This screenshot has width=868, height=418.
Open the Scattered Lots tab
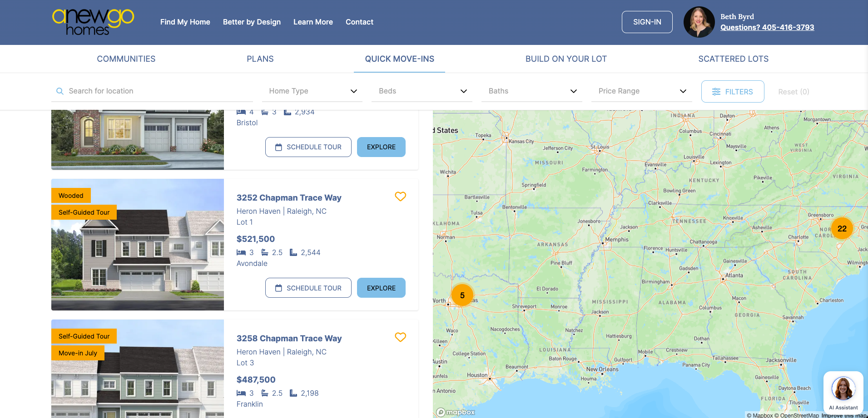(x=733, y=59)
